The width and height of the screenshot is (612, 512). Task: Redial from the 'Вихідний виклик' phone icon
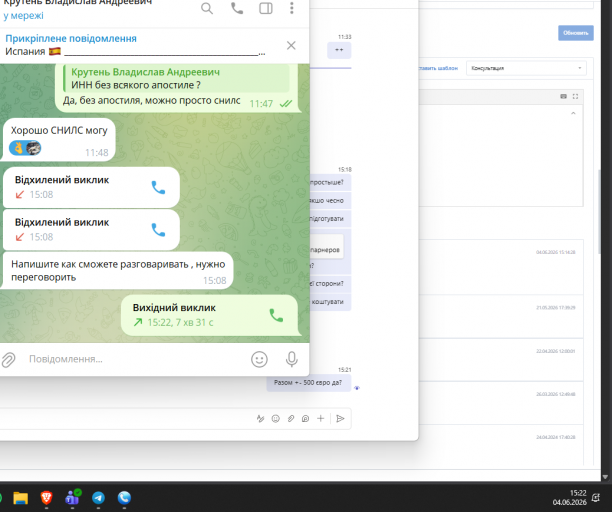[276, 315]
